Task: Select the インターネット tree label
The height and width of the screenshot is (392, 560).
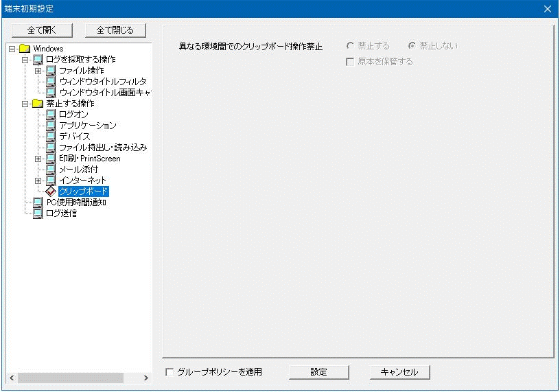Action: click(82, 181)
